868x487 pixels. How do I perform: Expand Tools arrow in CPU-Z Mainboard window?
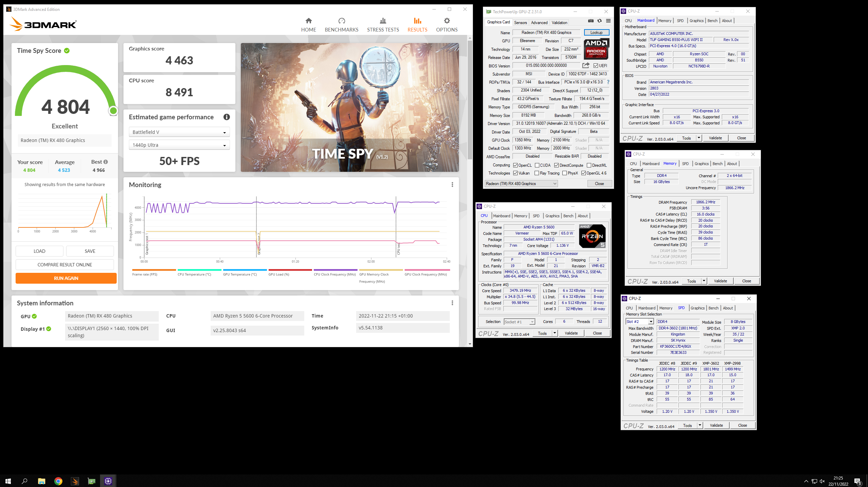click(x=698, y=138)
